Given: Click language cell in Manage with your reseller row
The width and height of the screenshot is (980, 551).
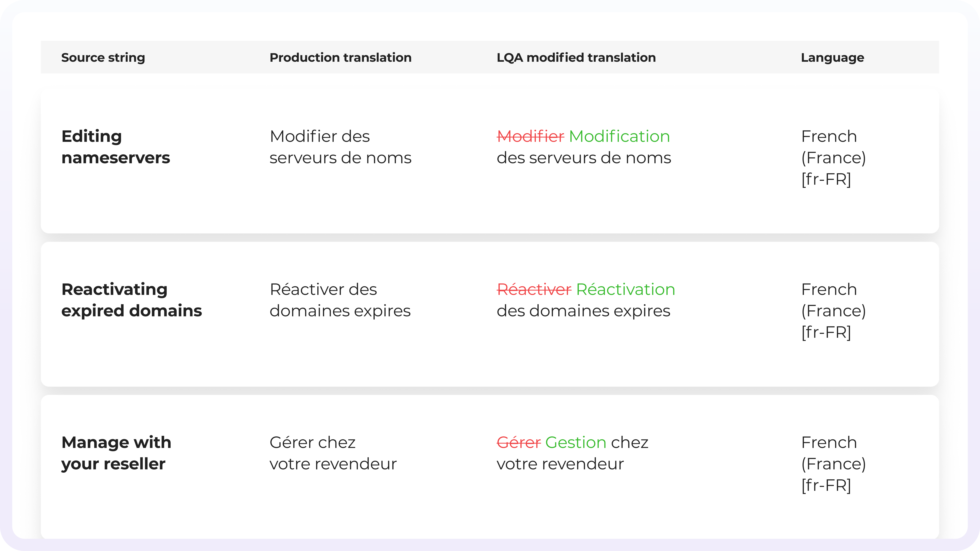Looking at the screenshot, I should click(x=833, y=464).
